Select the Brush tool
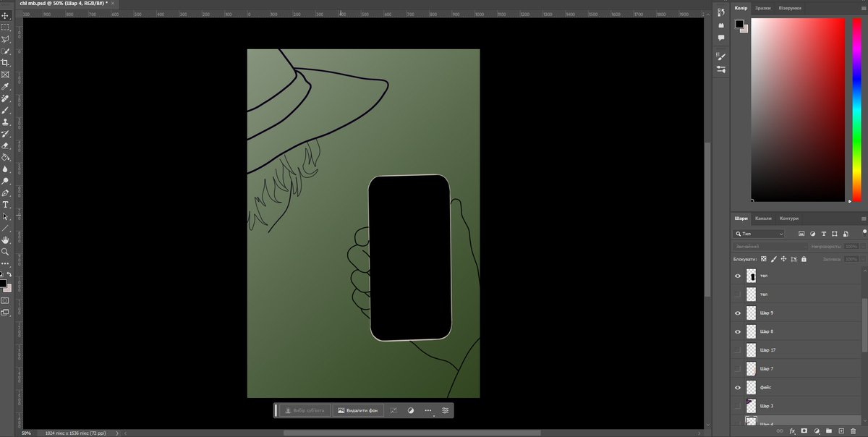 (5, 110)
